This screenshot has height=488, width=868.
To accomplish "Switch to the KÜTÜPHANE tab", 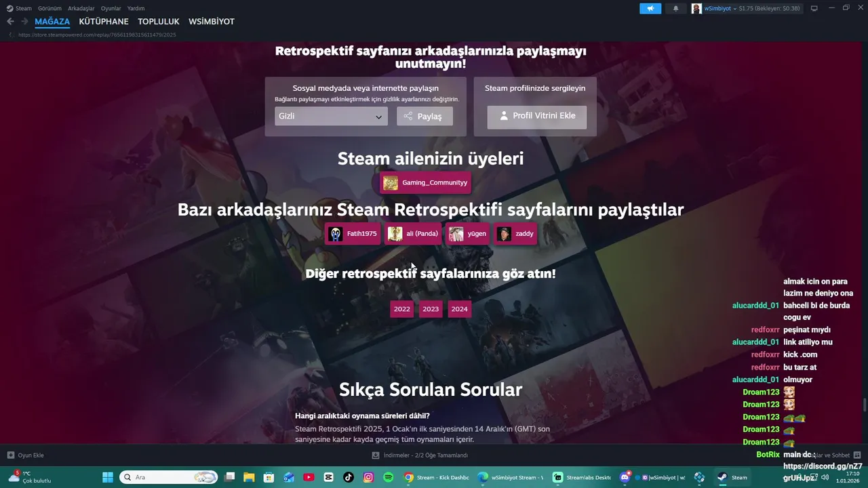I will 104,22.
